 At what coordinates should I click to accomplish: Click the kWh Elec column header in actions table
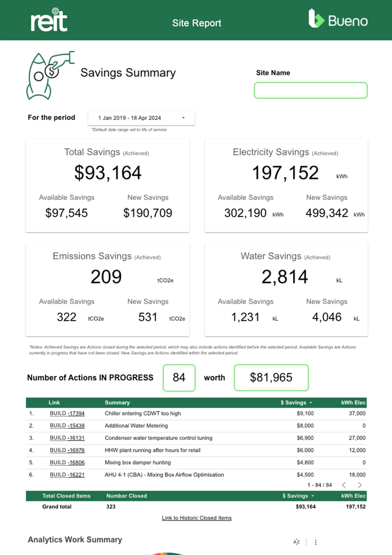point(353,403)
